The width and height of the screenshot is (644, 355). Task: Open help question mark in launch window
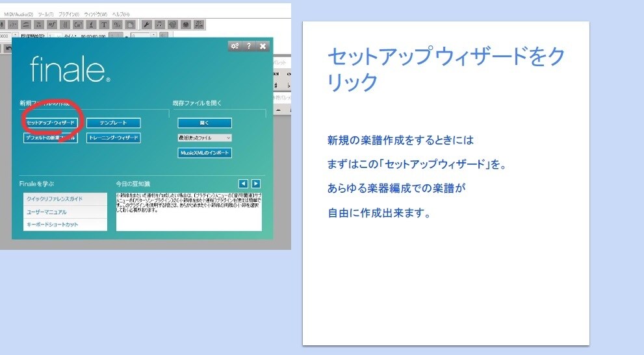[248, 46]
